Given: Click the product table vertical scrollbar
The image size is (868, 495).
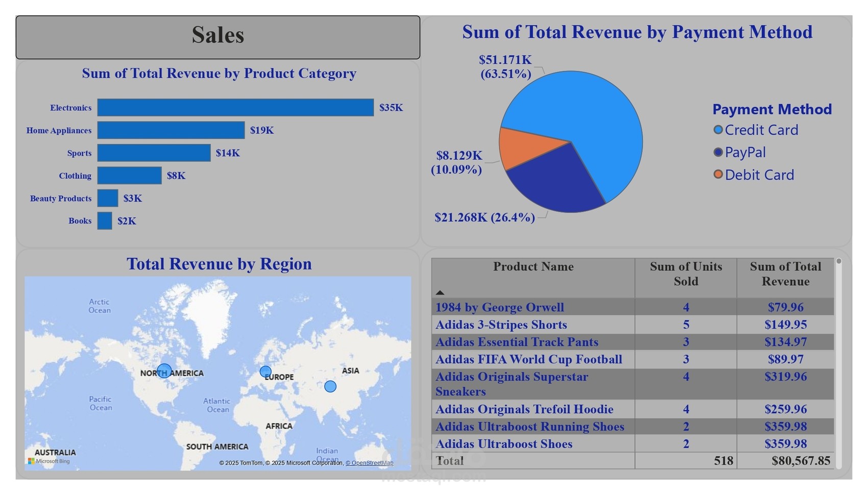Looking at the screenshot, I should (x=838, y=362).
